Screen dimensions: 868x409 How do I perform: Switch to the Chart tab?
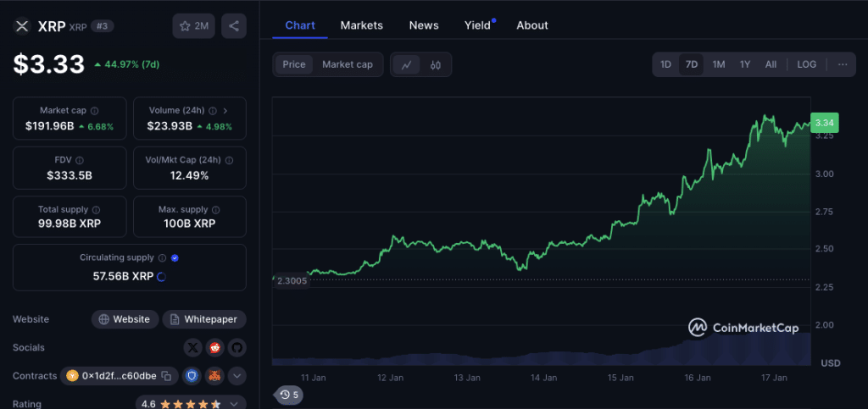pos(300,25)
